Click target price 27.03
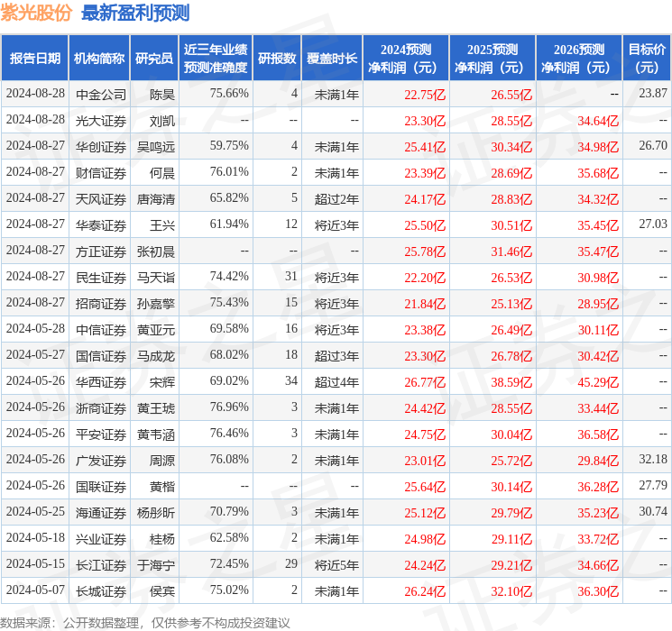Viewport: 672px width, 631px height. pyautogui.click(x=653, y=224)
